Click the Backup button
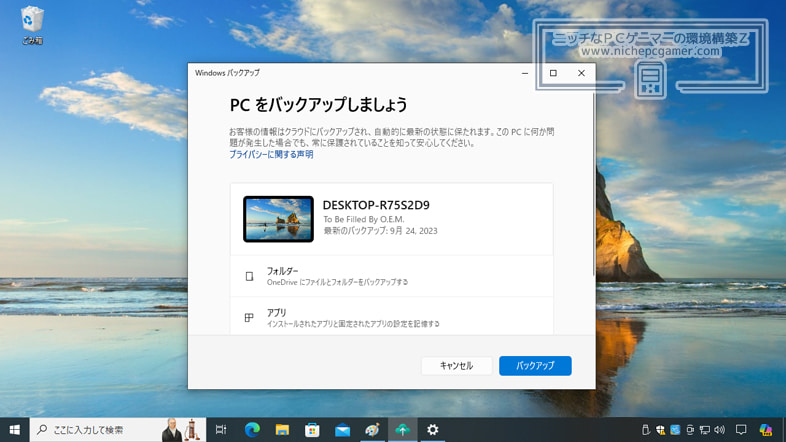 pos(535,366)
